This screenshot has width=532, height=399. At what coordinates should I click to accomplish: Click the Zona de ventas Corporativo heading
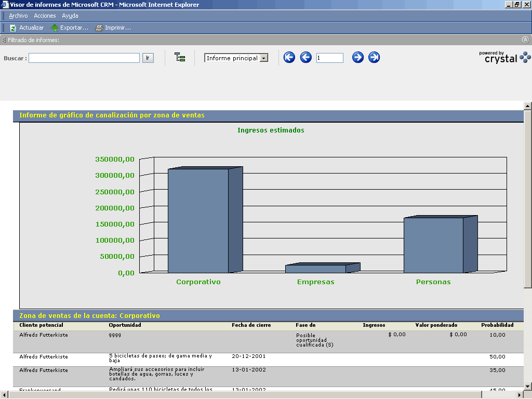tap(89, 316)
